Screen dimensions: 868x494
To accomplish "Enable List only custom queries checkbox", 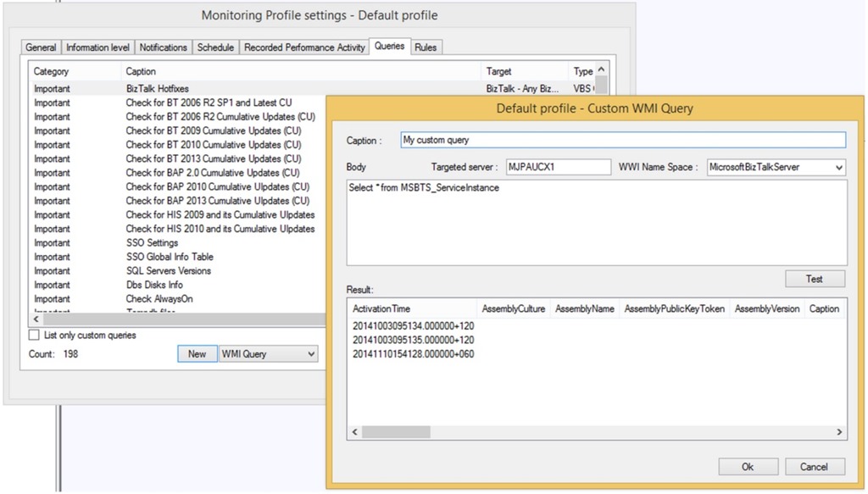I will 34,336.
